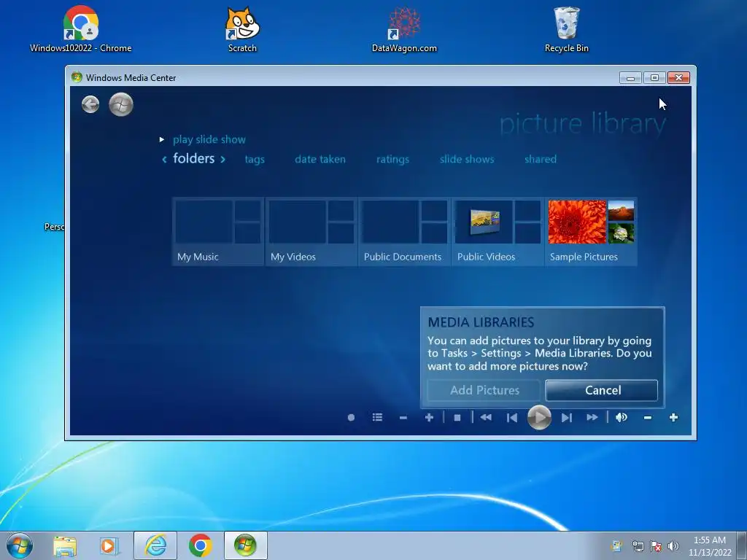Rewind using the double-left arrow button
The width and height of the screenshot is (747, 560).
click(486, 418)
